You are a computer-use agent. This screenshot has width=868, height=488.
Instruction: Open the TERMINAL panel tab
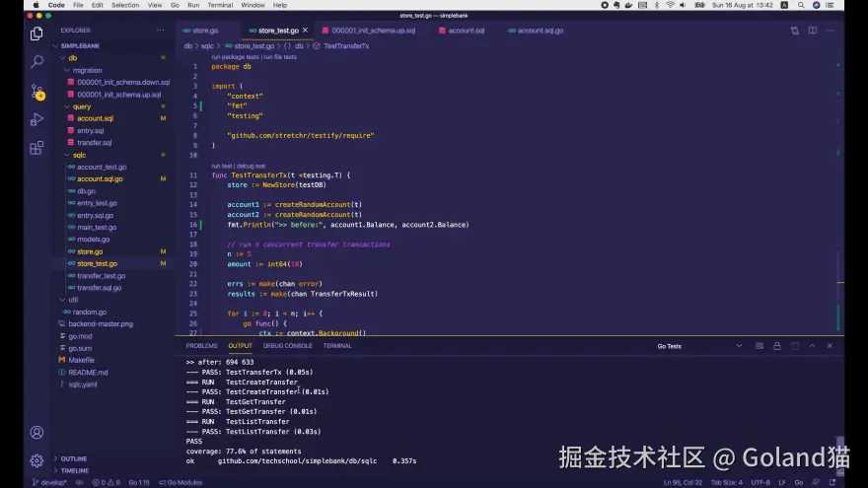click(x=337, y=346)
